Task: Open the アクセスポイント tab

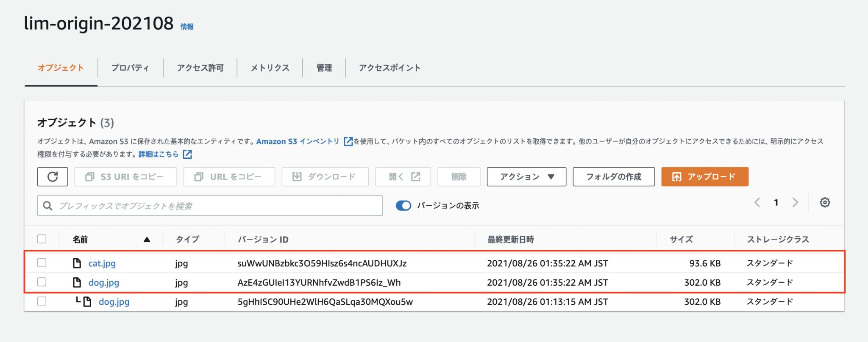Action: [390, 68]
